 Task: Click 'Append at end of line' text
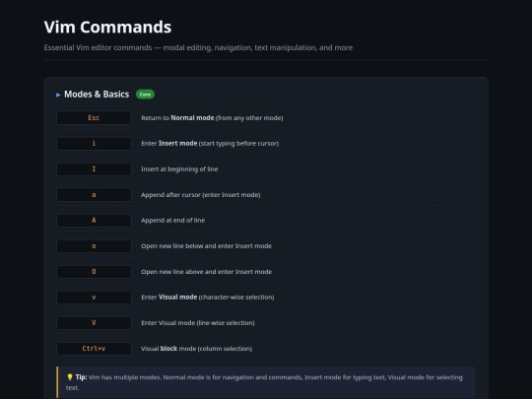(x=173, y=221)
